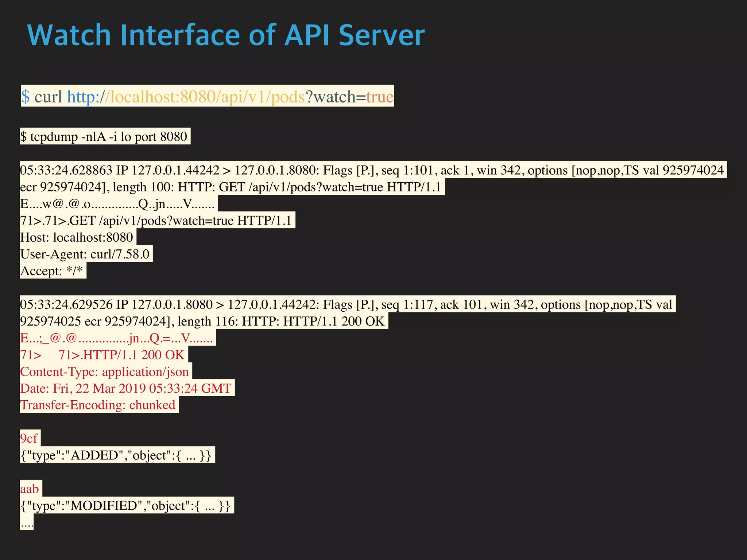Click the 'curl' command word
Screen dimensions: 747x560
click(x=48, y=97)
